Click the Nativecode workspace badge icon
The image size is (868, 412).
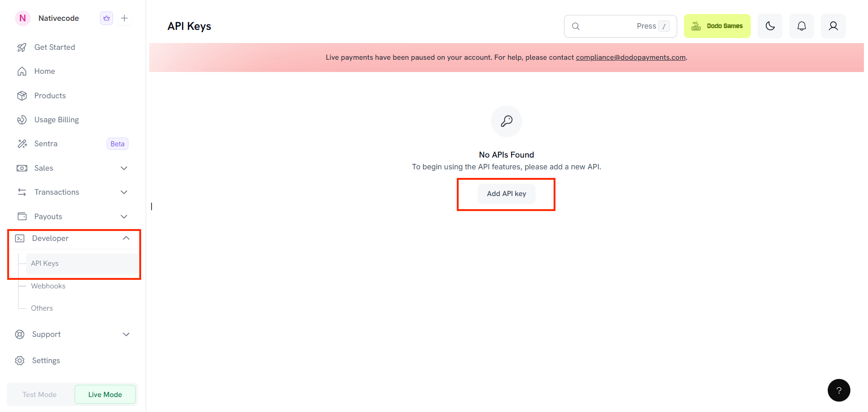pos(106,18)
